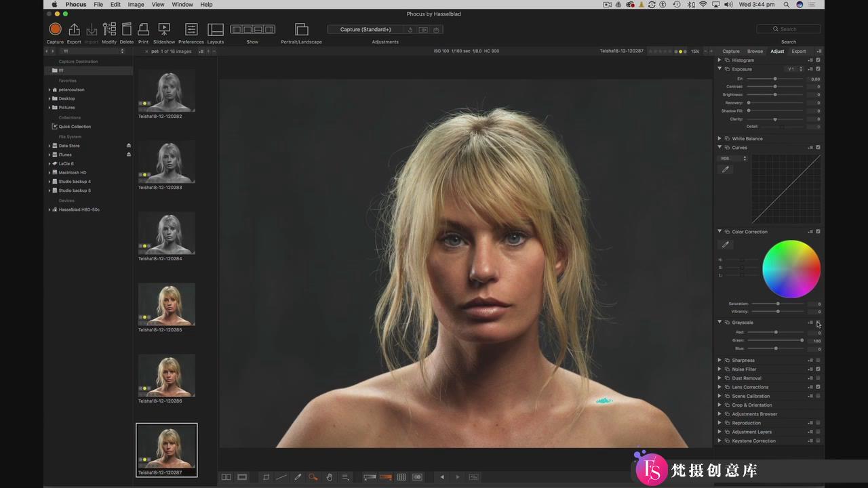The width and height of the screenshot is (868, 488).
Task: Enable the grid overlay icon
Action: point(401,477)
